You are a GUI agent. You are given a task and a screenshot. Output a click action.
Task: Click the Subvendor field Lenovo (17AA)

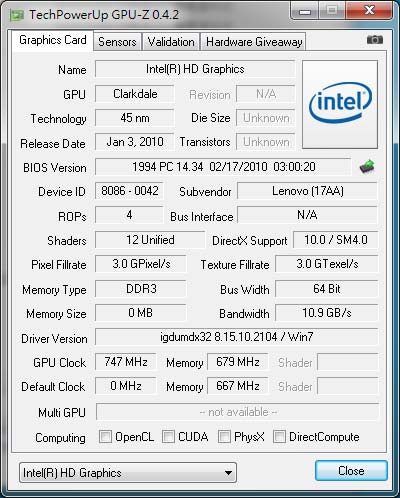[307, 191]
